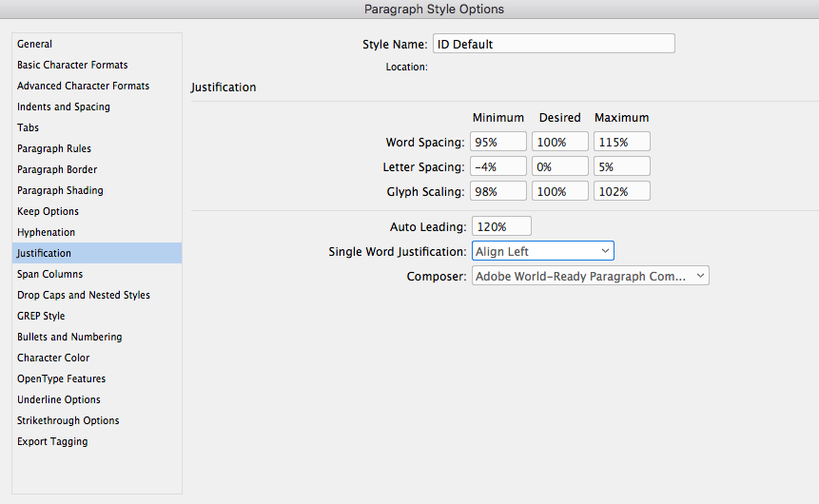
Task: Open Character Color settings
Action: 97,358
